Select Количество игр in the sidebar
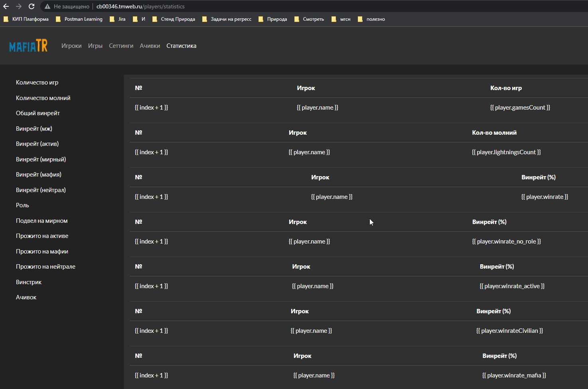Image resolution: width=588 pixels, height=389 pixels. [37, 83]
